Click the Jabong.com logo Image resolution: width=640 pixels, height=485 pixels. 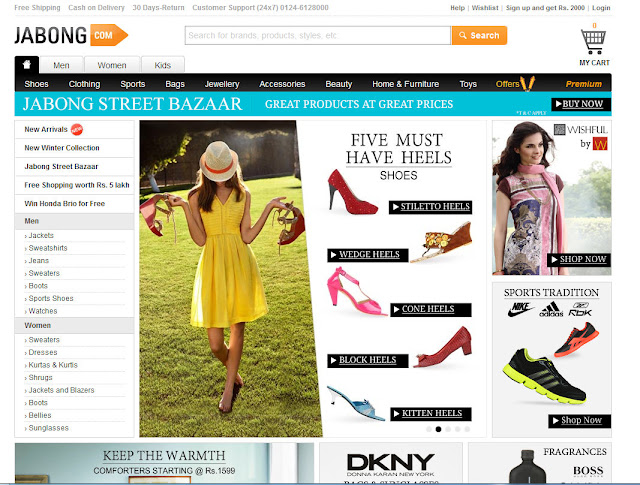pos(71,35)
